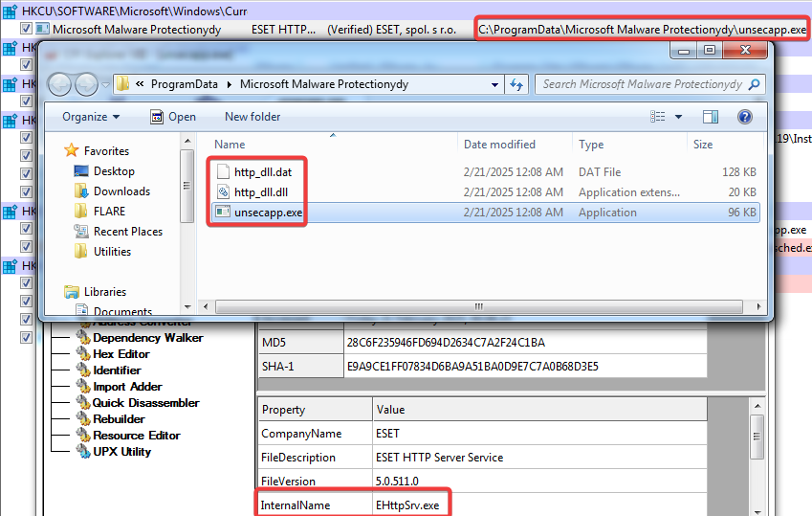This screenshot has width=812, height=516.
Task: Select Identifier tool
Action: [x=117, y=370]
